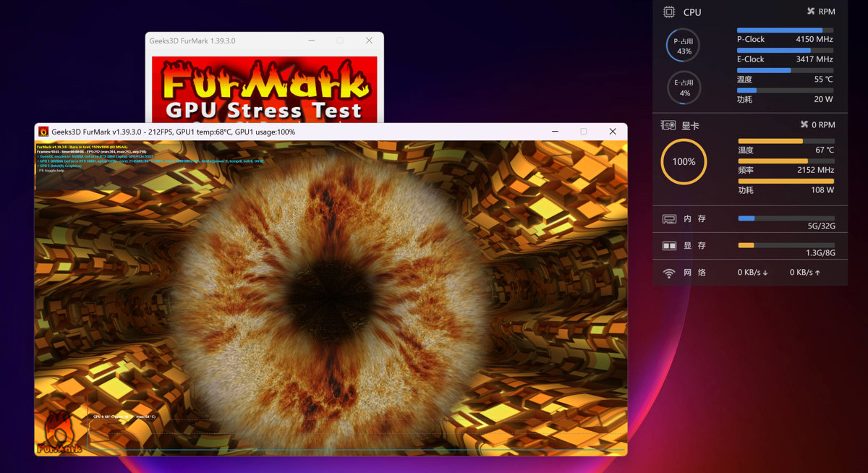Click the 显卡 graphics card icon
868x473 pixels.
click(x=668, y=125)
